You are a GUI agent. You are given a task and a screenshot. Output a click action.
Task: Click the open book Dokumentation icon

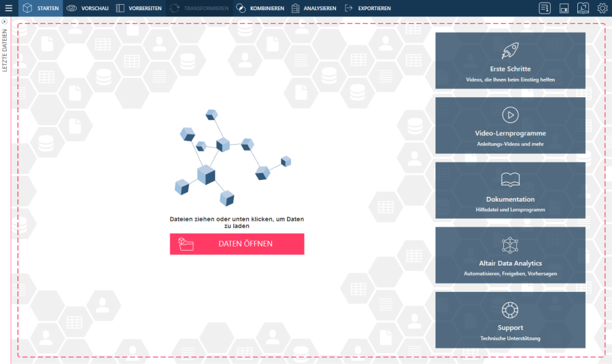click(510, 180)
